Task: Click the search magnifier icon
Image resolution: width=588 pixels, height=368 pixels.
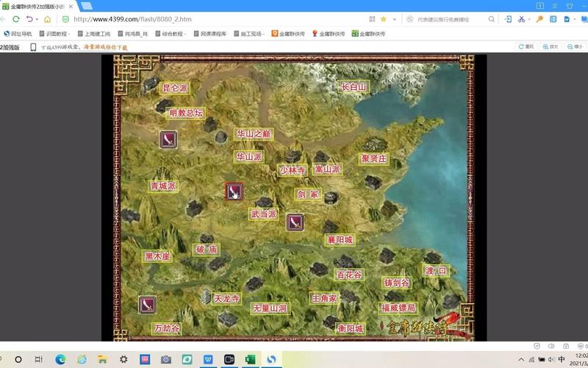Action: [491, 19]
